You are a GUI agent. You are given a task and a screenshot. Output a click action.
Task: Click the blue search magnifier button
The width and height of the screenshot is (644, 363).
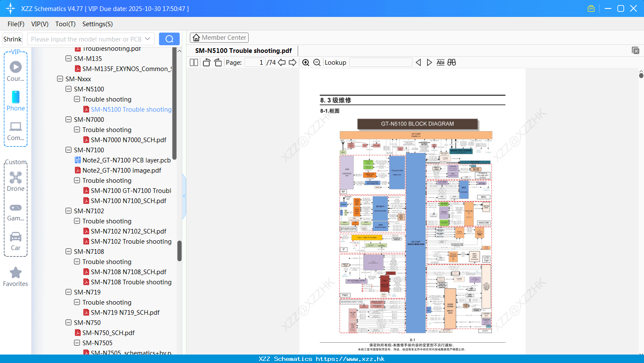(169, 39)
